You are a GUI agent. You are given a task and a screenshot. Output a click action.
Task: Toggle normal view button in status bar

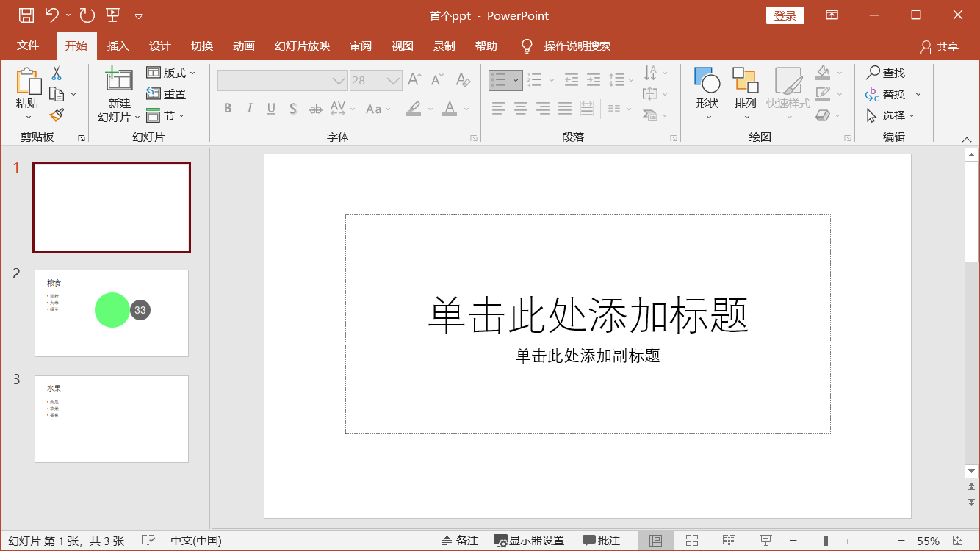(655, 541)
